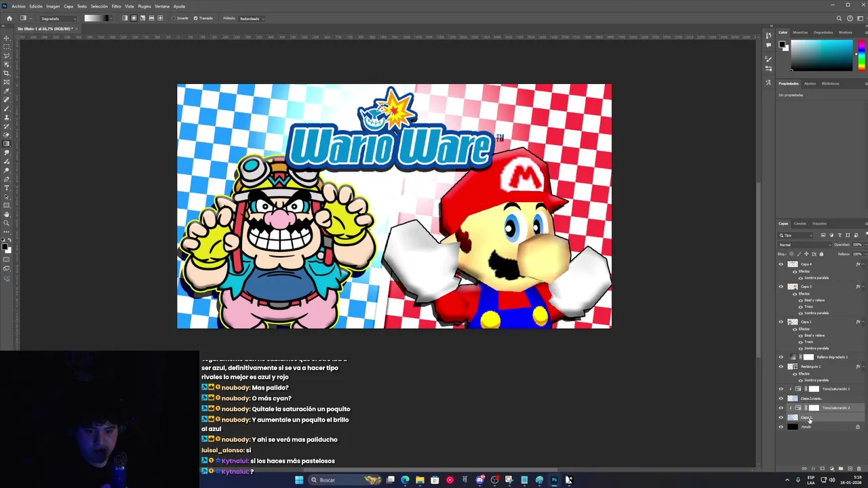Screen dimensions: 868x488
Task: Delete layer trash icon
Action: (859, 468)
